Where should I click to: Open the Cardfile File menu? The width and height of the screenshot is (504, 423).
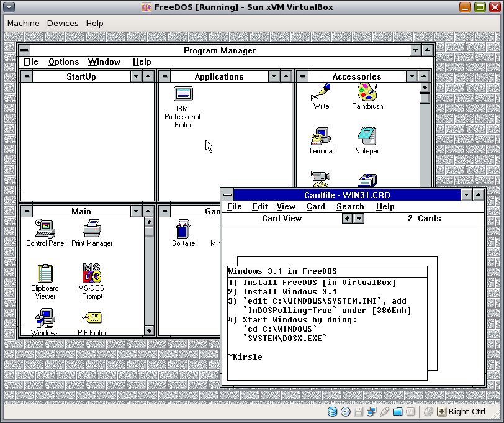[x=235, y=206]
